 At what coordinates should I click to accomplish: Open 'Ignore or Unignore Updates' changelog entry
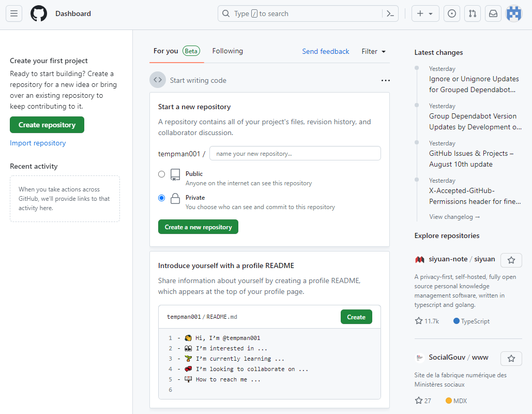[474, 84]
